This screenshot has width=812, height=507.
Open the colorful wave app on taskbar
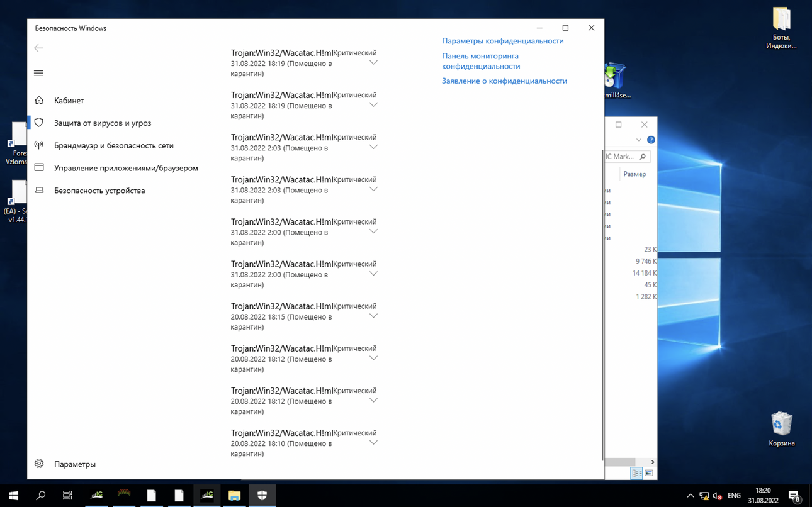click(x=124, y=495)
